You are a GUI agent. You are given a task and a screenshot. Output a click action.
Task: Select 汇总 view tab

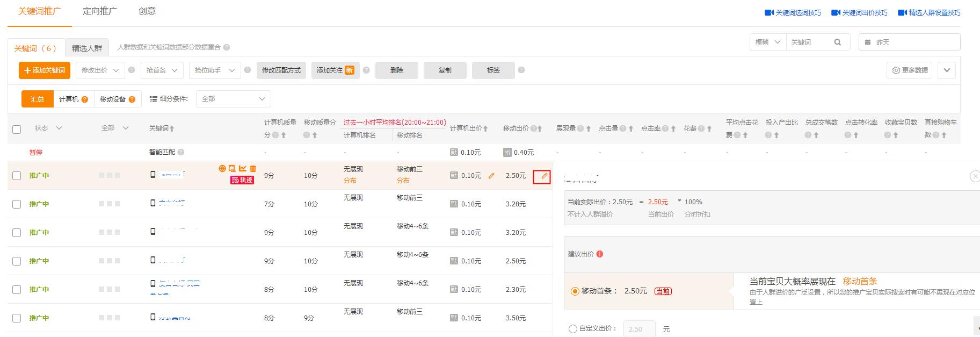pos(38,99)
